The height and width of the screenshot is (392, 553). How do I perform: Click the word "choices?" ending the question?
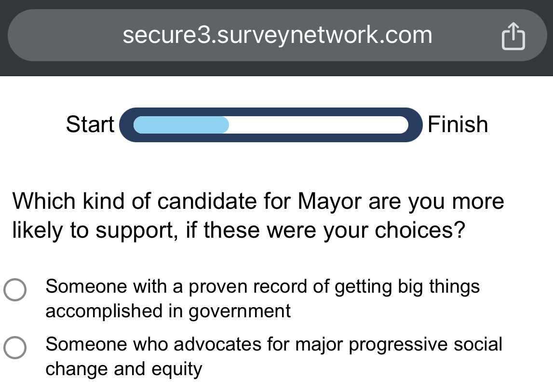click(x=420, y=230)
